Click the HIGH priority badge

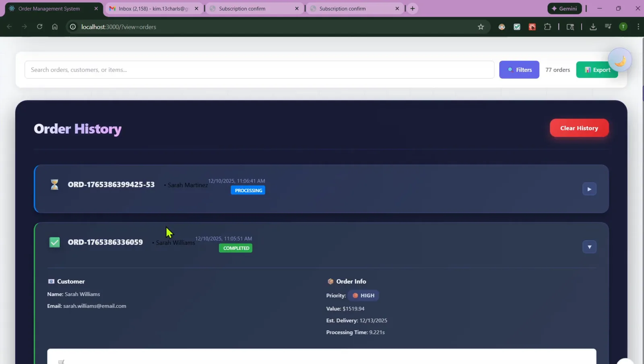363,296
